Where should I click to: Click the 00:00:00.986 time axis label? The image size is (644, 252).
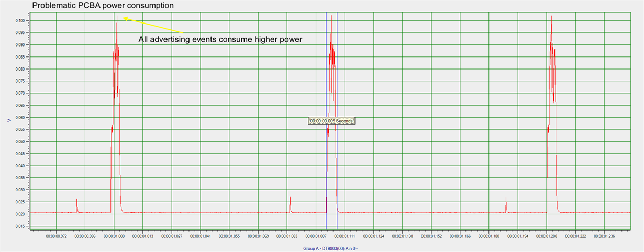(x=85, y=236)
